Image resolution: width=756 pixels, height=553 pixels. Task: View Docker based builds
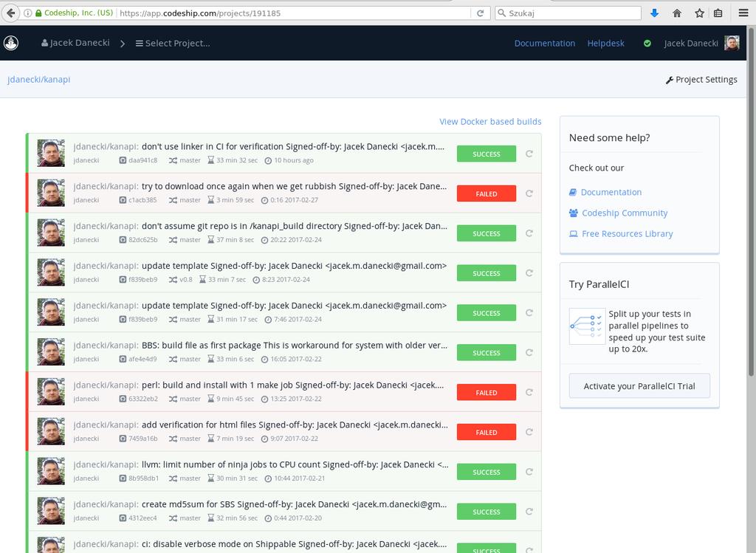click(x=490, y=122)
